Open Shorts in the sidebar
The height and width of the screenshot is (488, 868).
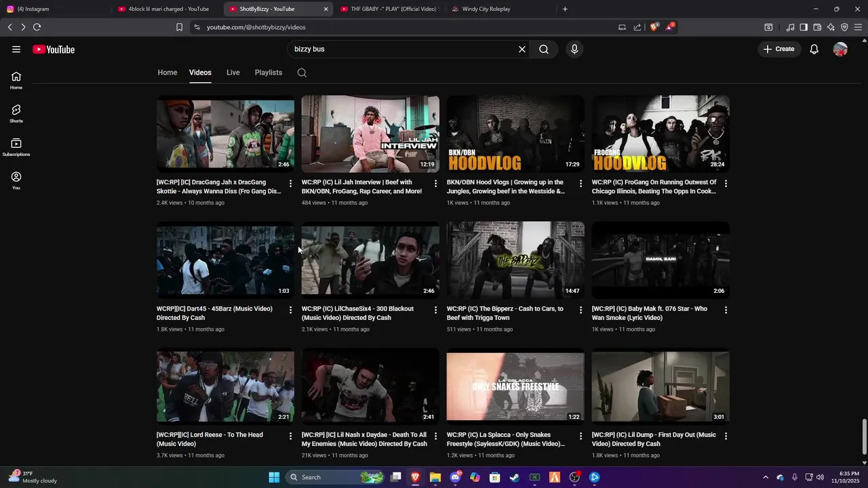coord(16,114)
